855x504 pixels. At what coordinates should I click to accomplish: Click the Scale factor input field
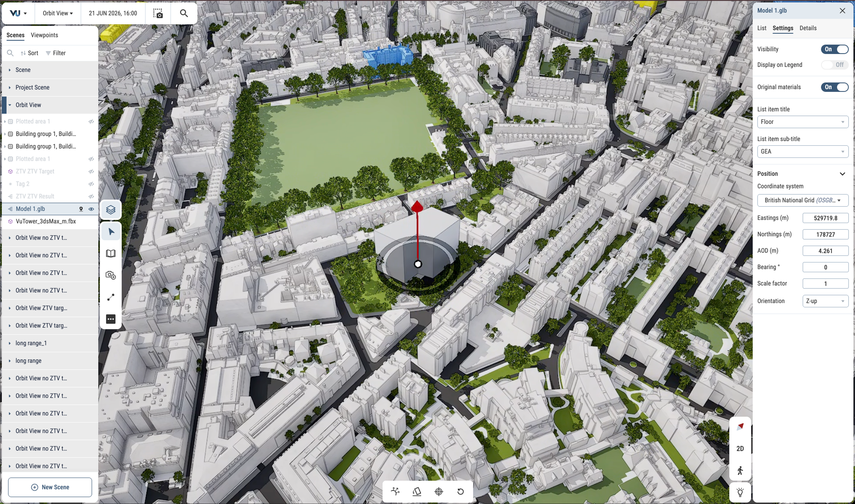click(825, 284)
